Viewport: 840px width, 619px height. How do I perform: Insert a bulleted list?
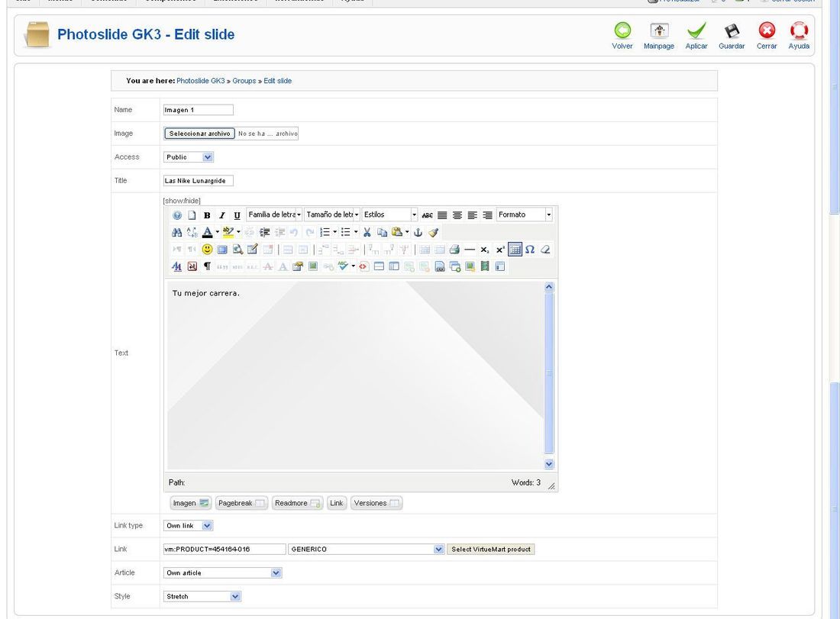[x=345, y=232]
